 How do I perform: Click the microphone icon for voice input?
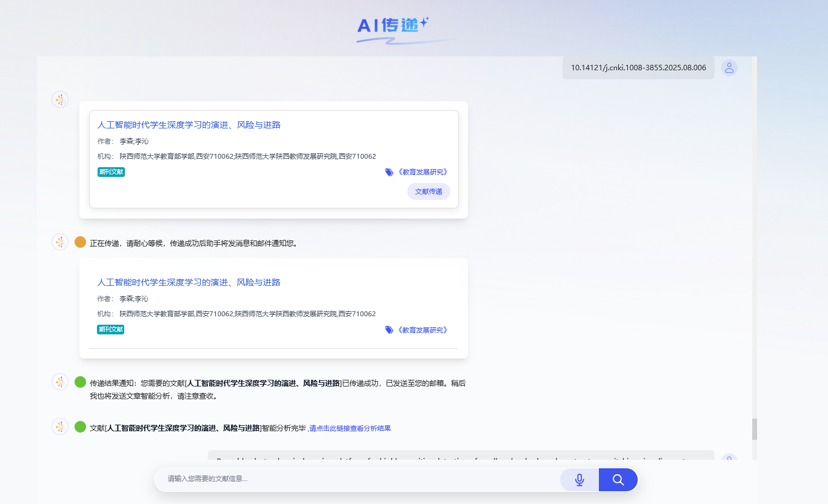(579, 479)
